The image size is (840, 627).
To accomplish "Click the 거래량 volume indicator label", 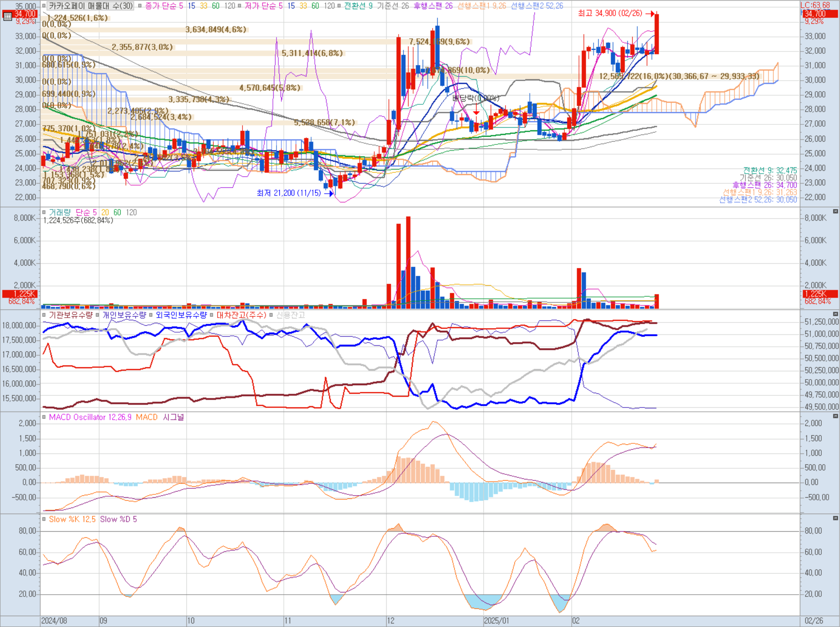I will coord(60,212).
